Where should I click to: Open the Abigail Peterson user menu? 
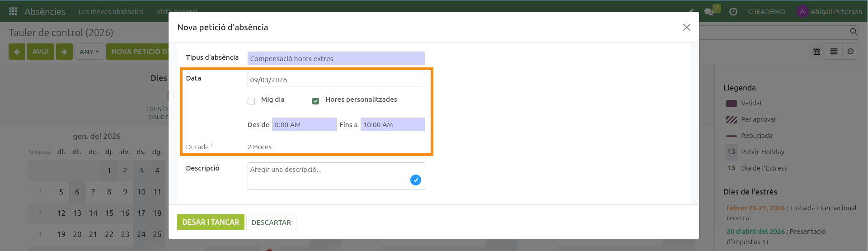pos(830,12)
